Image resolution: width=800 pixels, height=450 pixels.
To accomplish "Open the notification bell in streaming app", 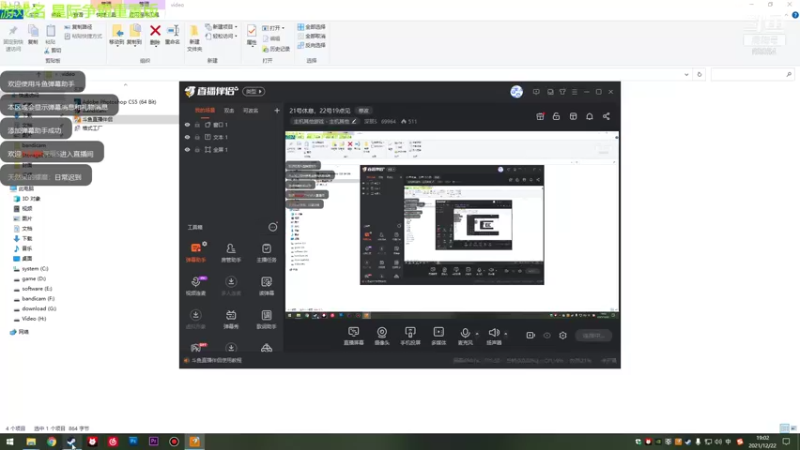I will 589,116.
